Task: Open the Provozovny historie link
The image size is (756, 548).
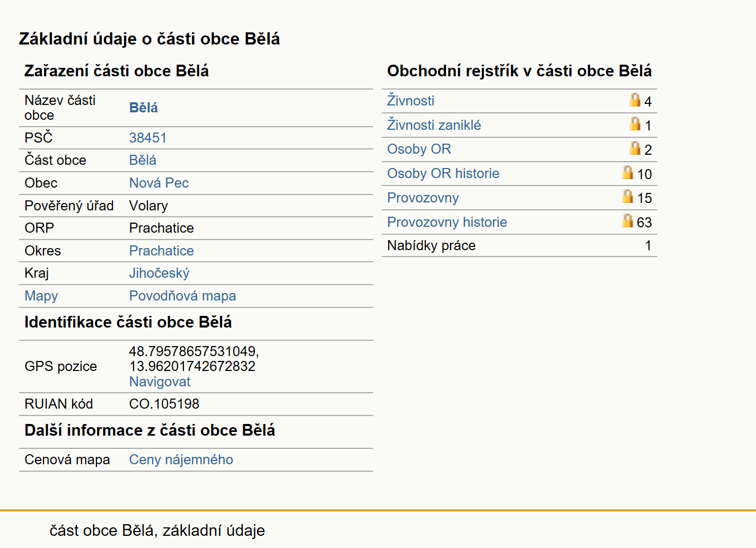Action: [447, 223]
